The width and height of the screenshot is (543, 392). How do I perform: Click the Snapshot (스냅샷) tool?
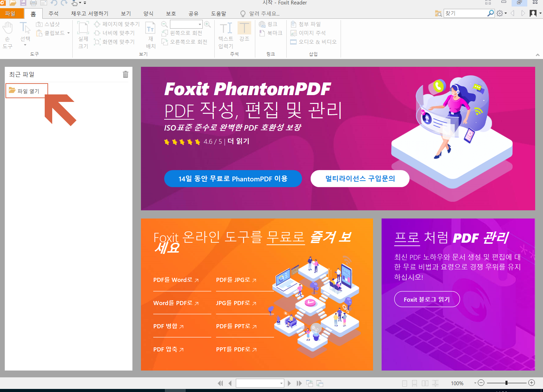(x=48, y=24)
